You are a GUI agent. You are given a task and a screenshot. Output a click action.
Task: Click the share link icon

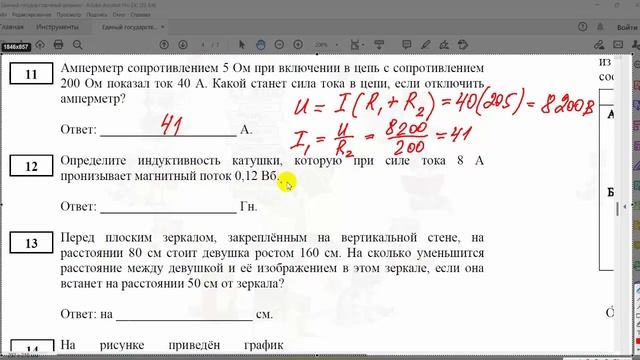[x=599, y=45]
